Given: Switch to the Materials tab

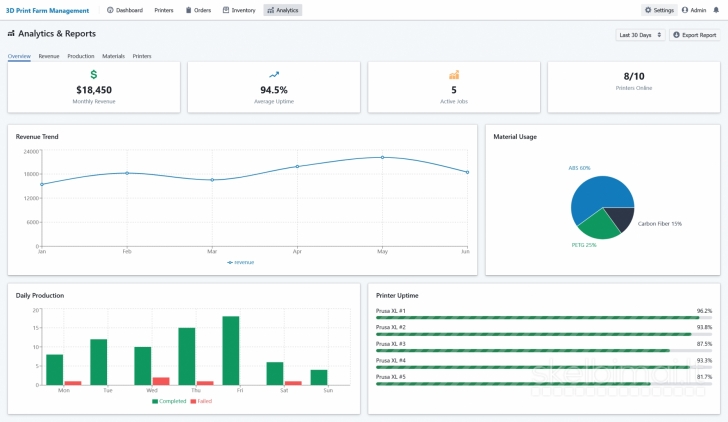Looking at the screenshot, I should click(113, 56).
